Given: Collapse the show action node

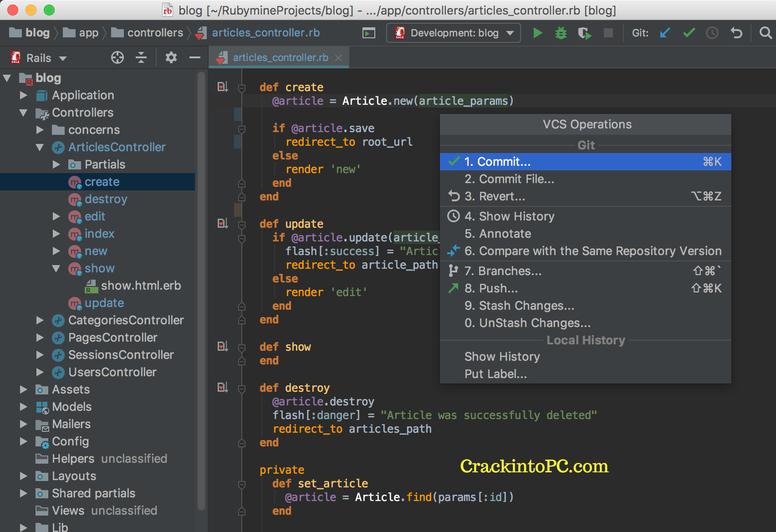Looking at the screenshot, I should (56, 268).
